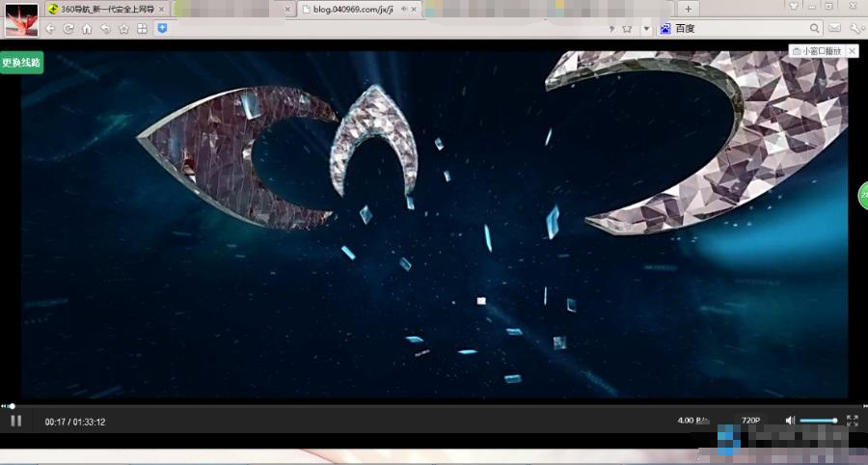
Task: Open the grid apps icon in toolbar
Action: tap(142, 29)
